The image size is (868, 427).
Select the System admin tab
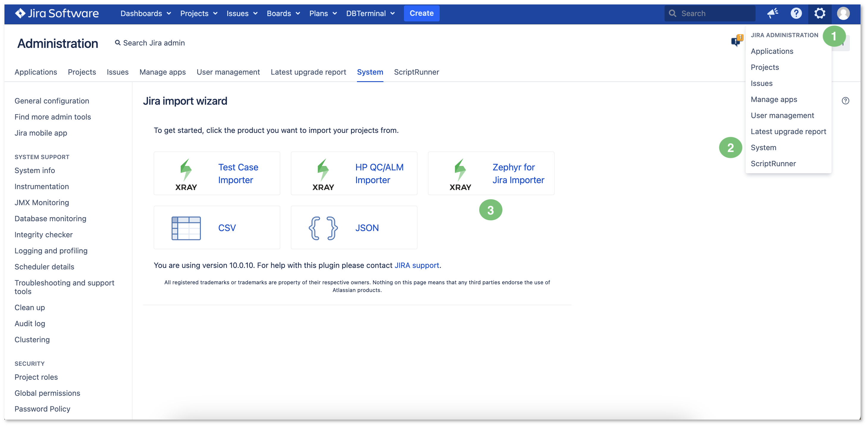click(x=370, y=72)
